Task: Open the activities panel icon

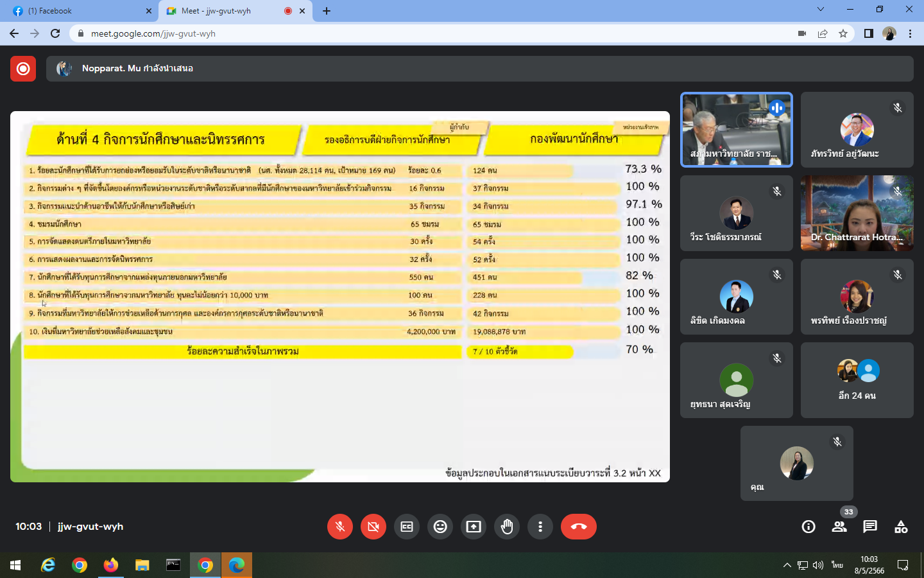Action: (x=901, y=527)
